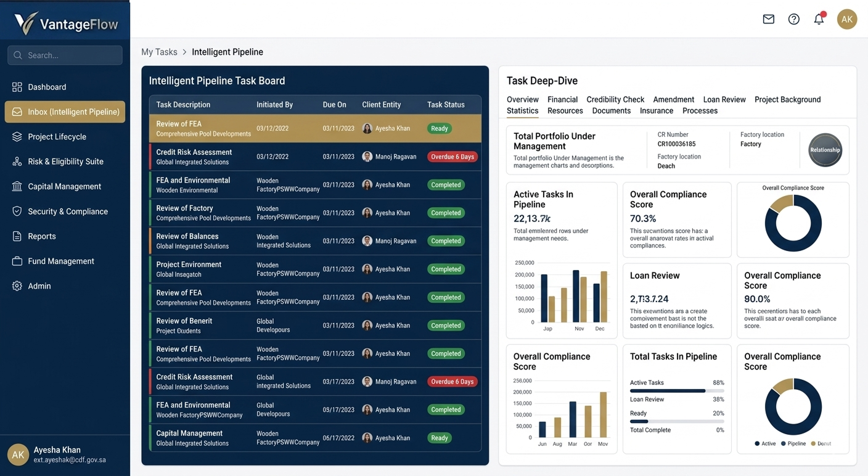
Task: Select the Review of Balances task row
Action: 315,241
